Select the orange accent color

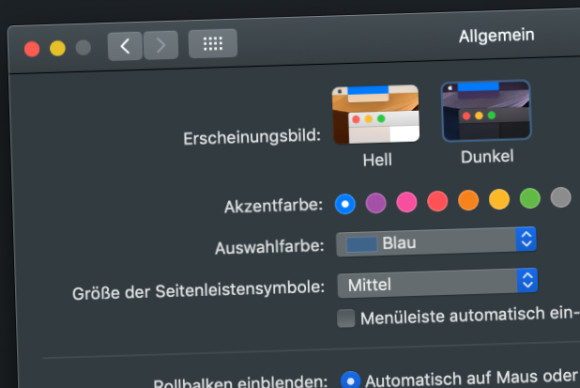(468, 200)
